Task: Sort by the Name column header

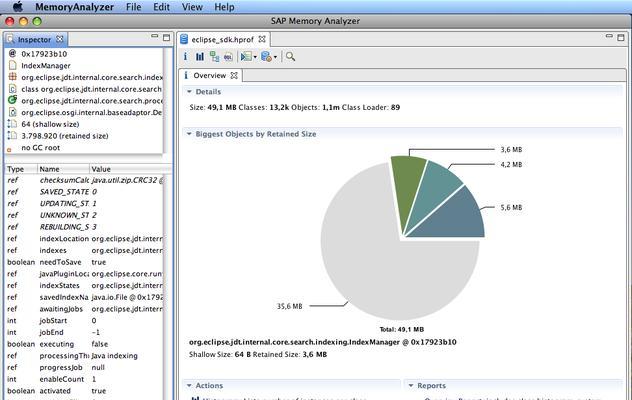Action: click(x=63, y=169)
